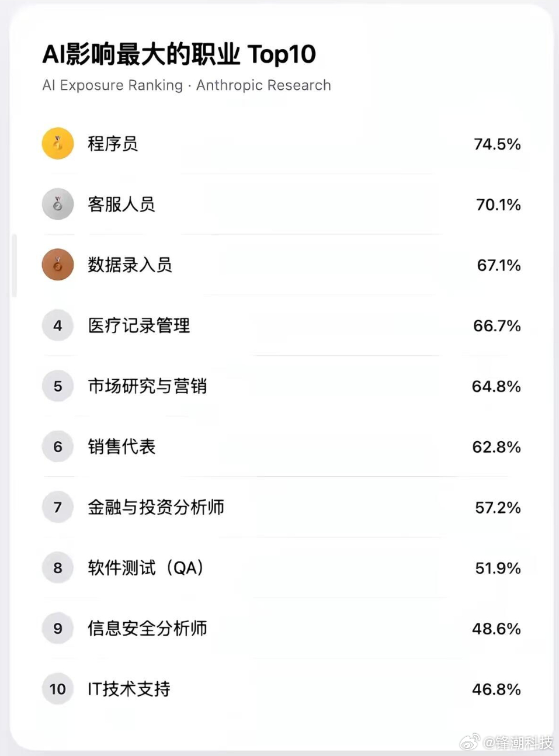Click the 74.5% exposure value
Screen dimensions: 559x756
[497, 144]
